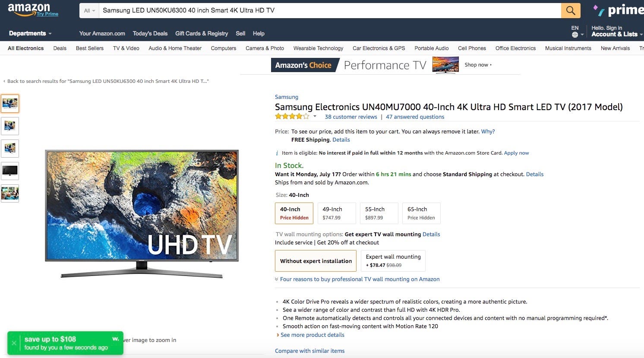The width and height of the screenshot is (644, 358).
Task: Expand the Departments menu
Action: click(30, 34)
